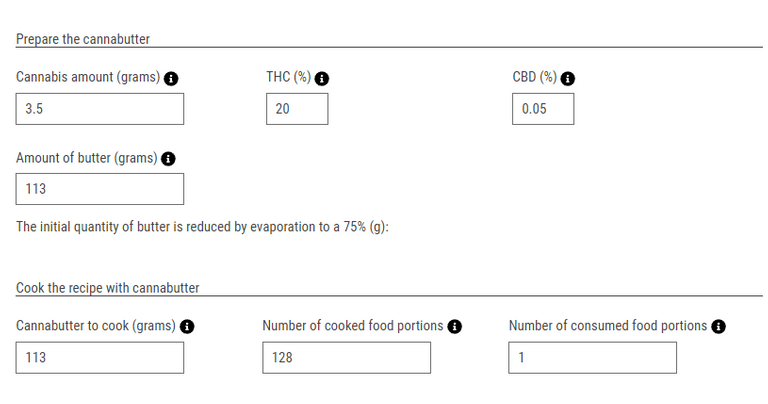Screen dimensions: 768x404
Task: Focus the Cannabis amount field showing 3.5
Action: click(x=100, y=109)
